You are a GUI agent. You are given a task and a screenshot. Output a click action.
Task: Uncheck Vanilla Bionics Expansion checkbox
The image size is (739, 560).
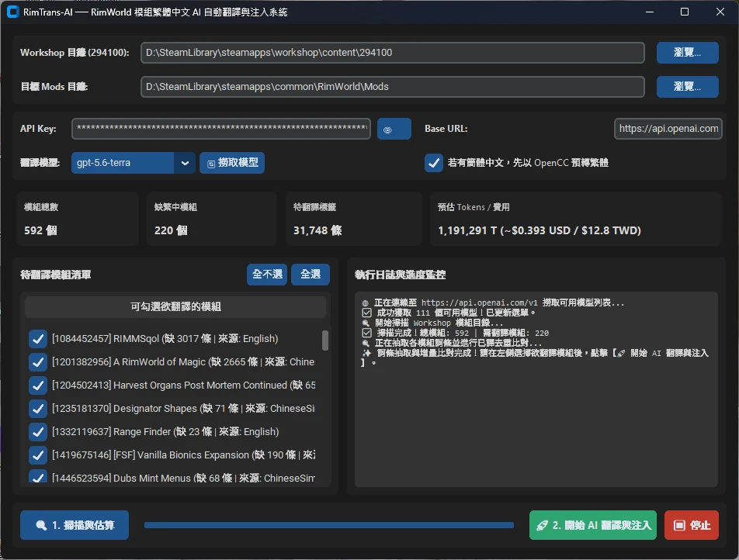pos(38,455)
